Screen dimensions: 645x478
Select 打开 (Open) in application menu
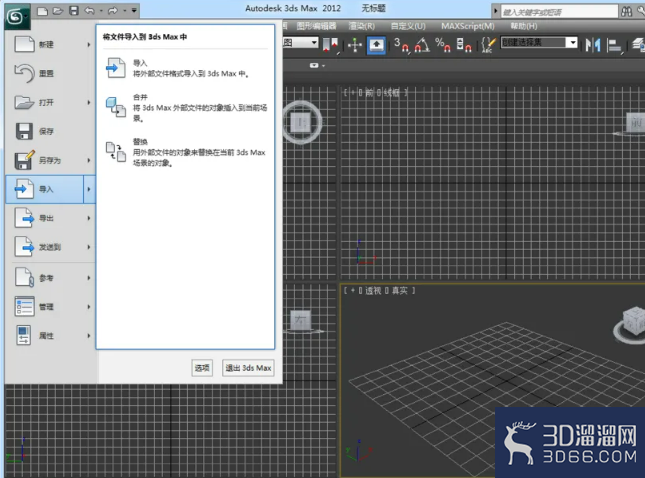point(44,102)
